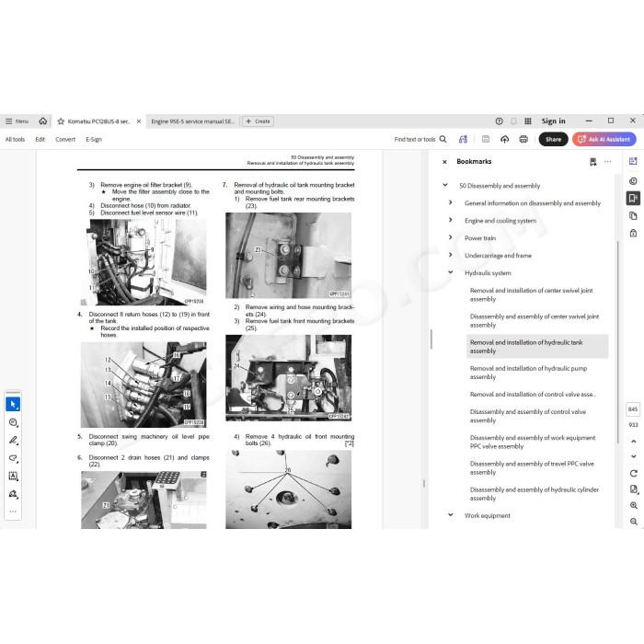Open the notifications bell icon
Image resolution: width=644 pixels, height=644 pixels.
[x=513, y=121]
